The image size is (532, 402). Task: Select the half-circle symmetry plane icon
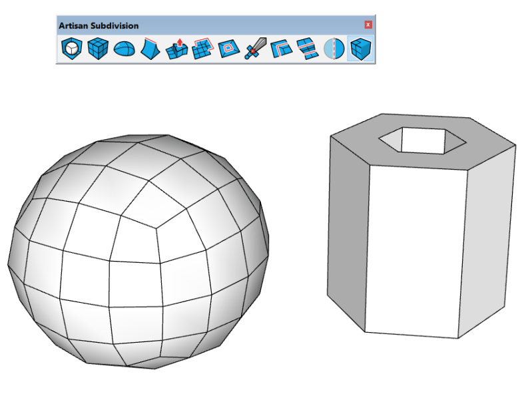click(x=334, y=49)
